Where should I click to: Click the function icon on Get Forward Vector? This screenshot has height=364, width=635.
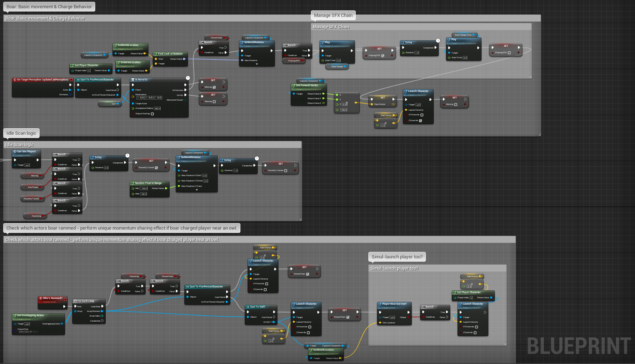pos(294,86)
